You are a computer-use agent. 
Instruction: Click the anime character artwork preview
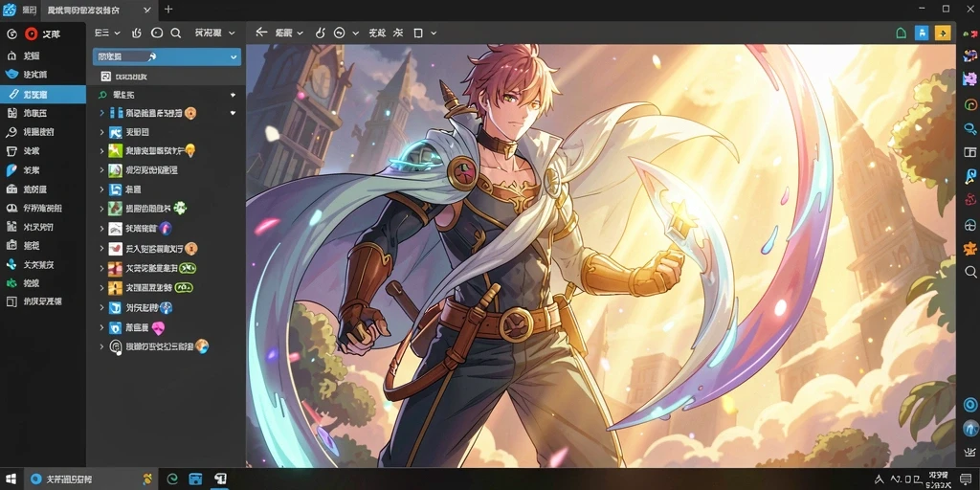point(601,256)
